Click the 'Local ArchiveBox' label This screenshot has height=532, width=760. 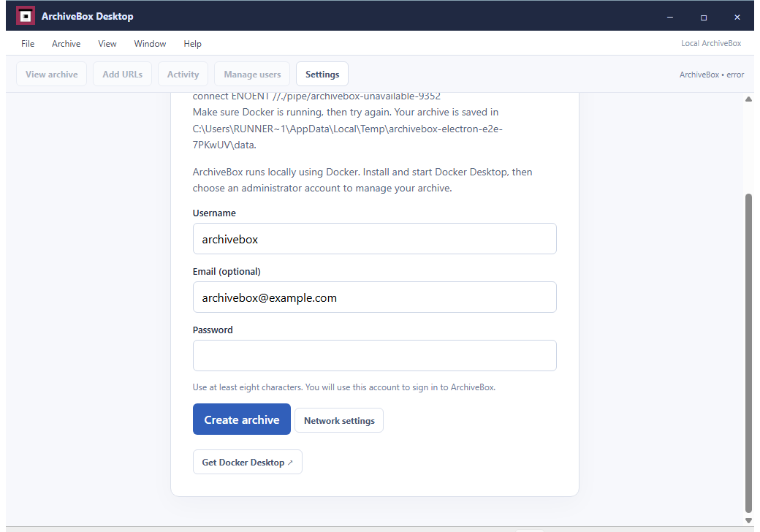711,43
